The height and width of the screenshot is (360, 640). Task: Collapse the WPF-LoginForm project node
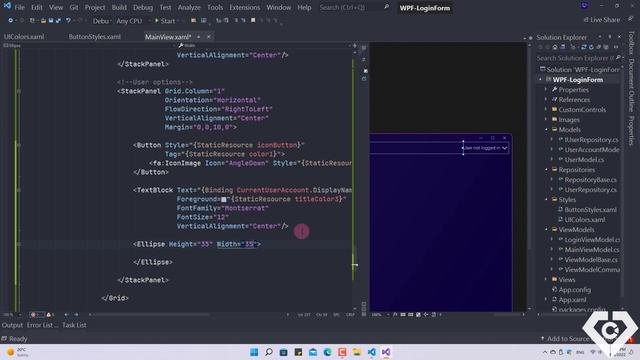click(540, 80)
